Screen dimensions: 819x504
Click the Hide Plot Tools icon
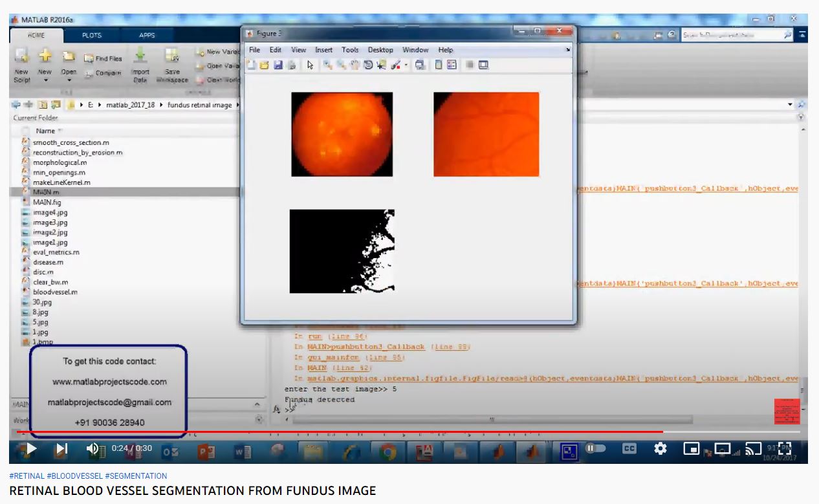(x=470, y=65)
